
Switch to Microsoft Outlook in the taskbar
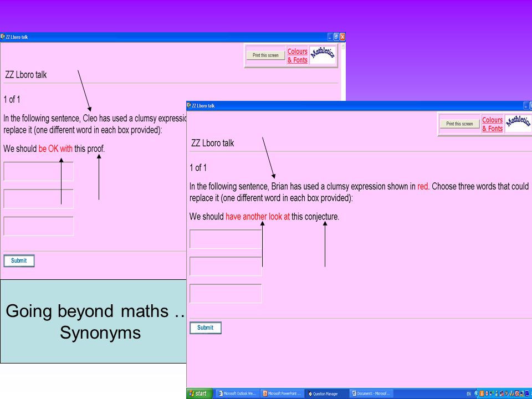pyautogui.click(x=237, y=393)
